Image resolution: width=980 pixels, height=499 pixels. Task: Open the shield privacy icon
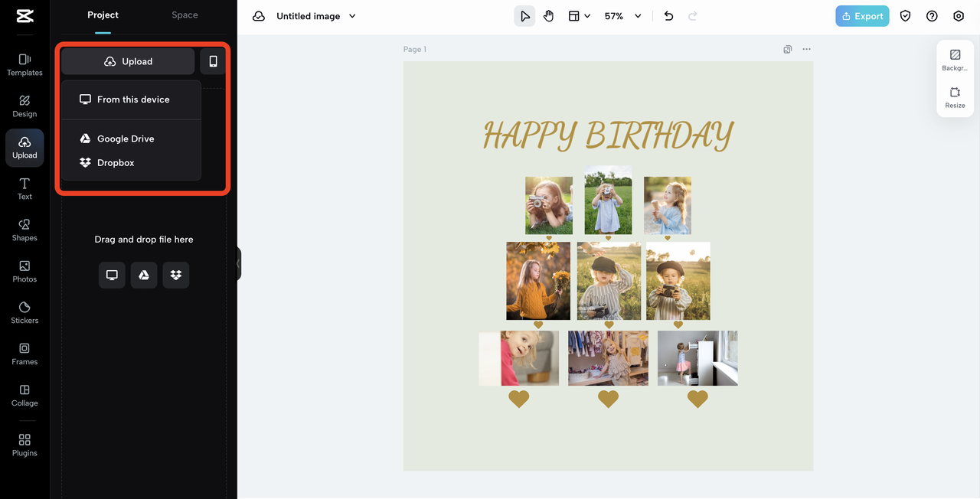tap(906, 16)
